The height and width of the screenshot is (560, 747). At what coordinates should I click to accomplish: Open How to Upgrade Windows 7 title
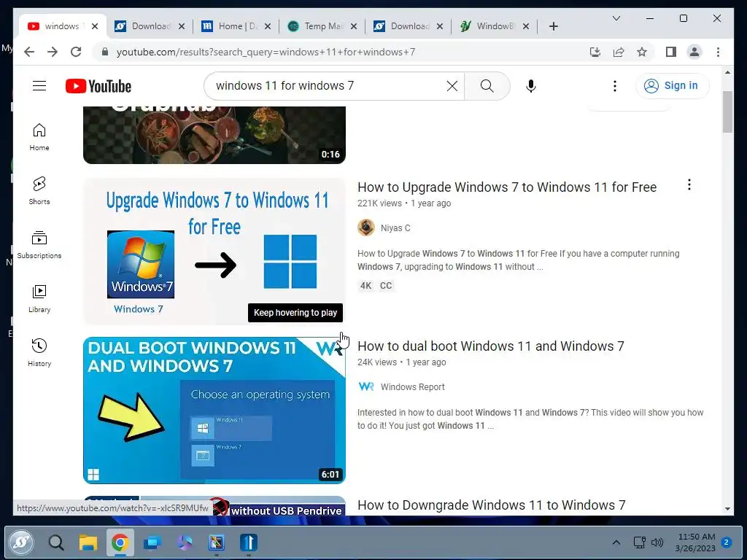click(507, 187)
